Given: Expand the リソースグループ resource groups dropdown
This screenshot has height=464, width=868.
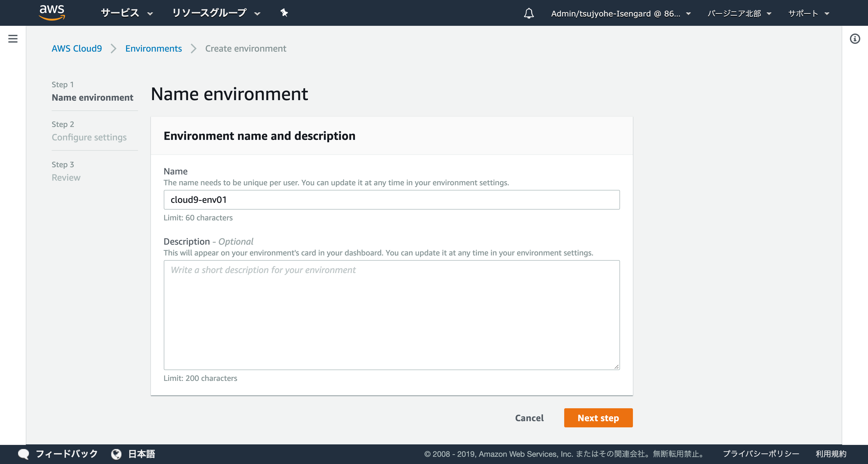Looking at the screenshot, I should click(x=216, y=13).
